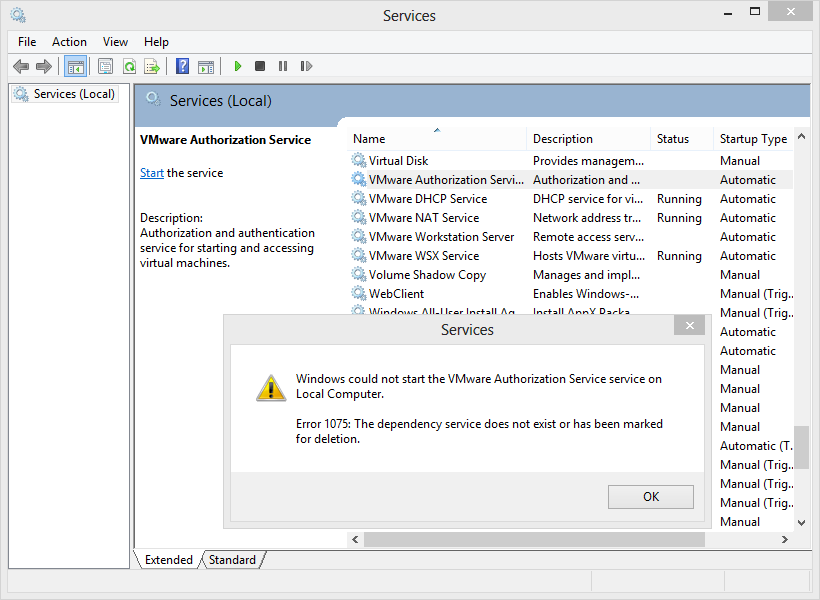Click the Pause Service toolbar icon
Viewport: 820px width, 600px height.
(283, 67)
